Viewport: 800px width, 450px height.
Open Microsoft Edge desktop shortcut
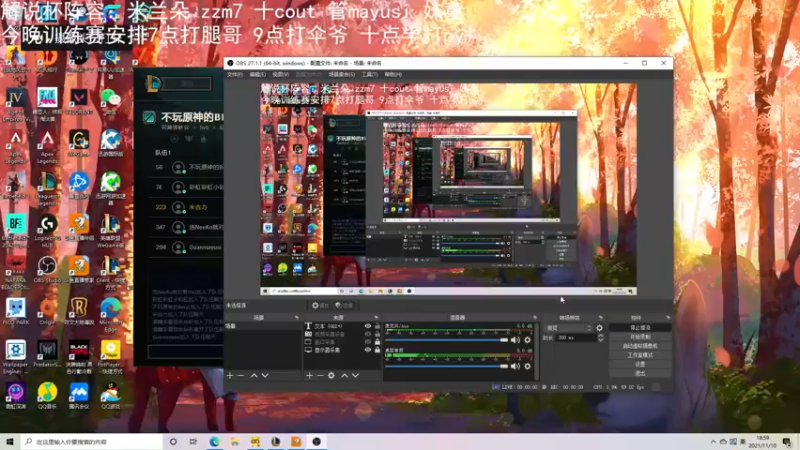click(x=110, y=312)
